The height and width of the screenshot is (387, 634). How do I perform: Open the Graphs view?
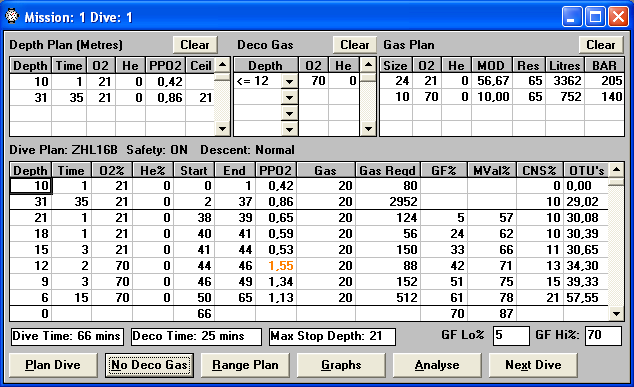coord(341,365)
